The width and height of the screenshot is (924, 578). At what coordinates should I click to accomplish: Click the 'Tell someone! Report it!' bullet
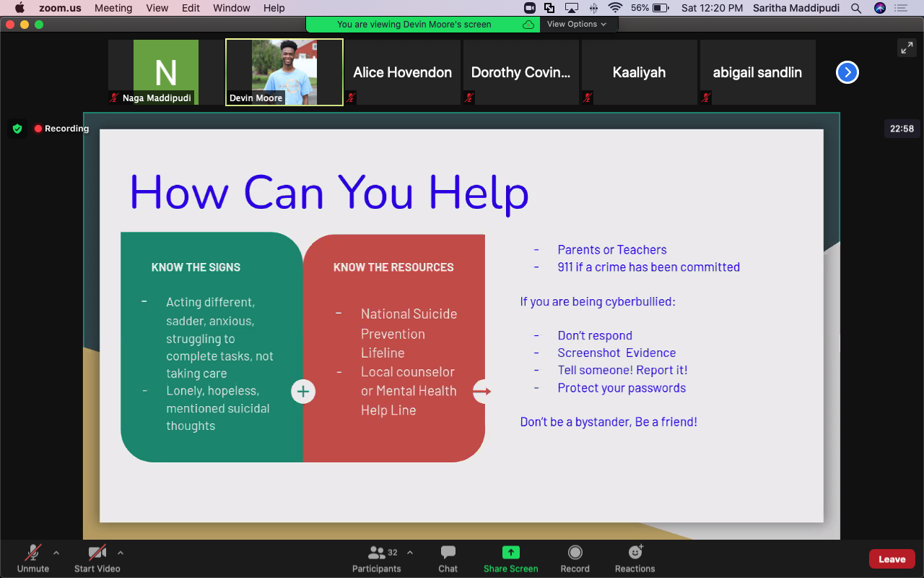point(622,370)
